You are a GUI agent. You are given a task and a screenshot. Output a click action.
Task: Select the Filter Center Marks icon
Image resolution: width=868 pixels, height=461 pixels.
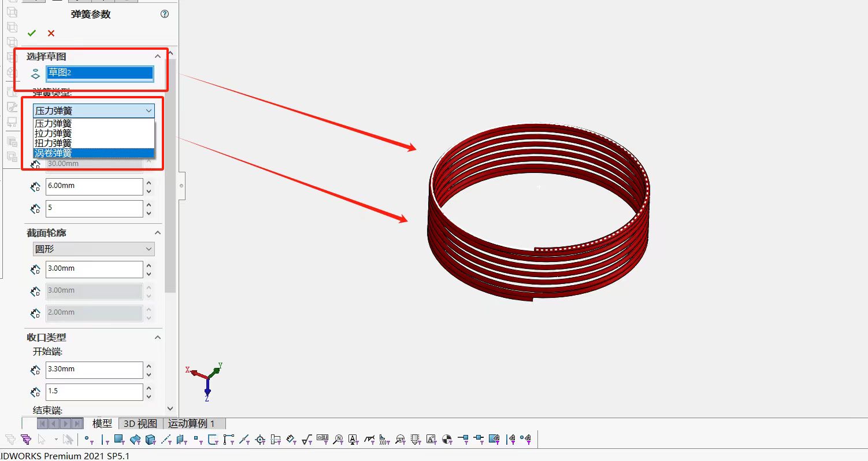(261, 440)
